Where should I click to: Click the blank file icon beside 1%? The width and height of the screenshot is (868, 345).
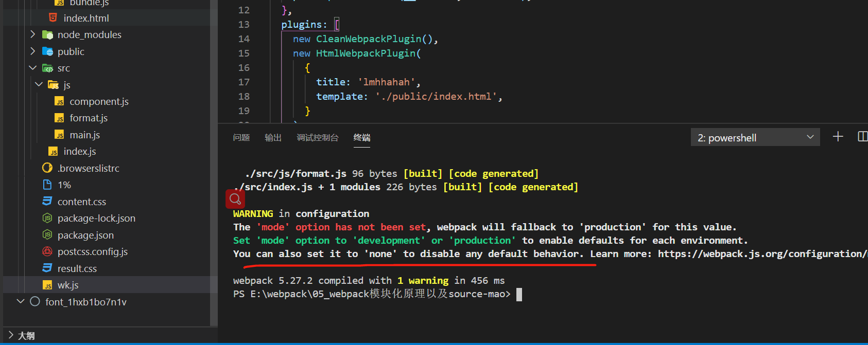coord(47,185)
